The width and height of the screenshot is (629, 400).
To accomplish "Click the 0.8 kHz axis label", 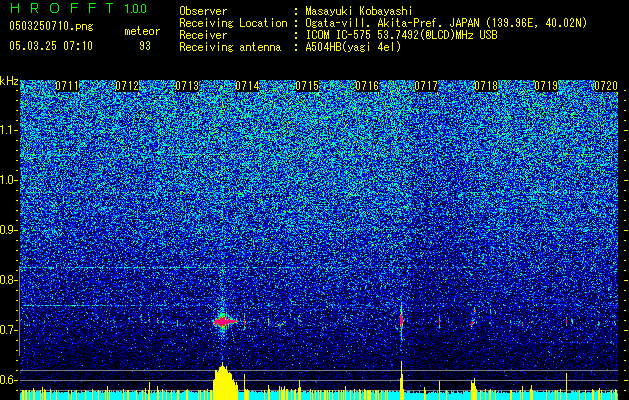I will click(x=9, y=280).
